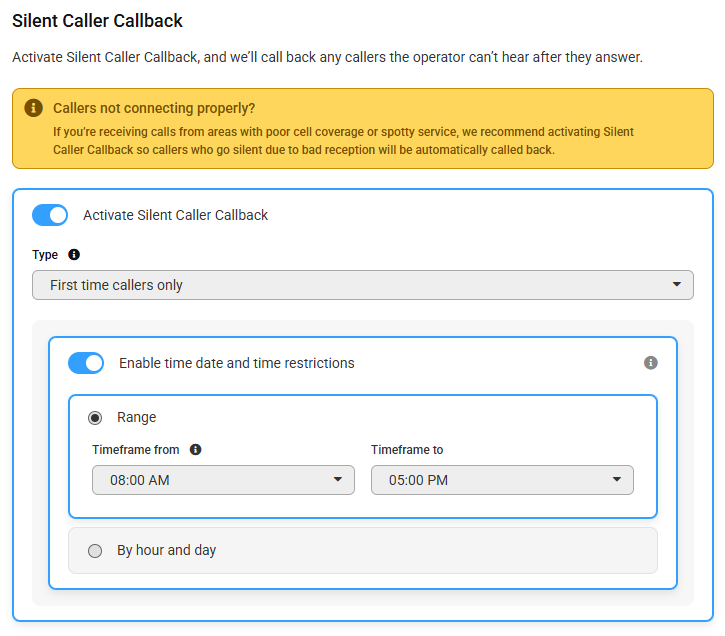Viewport: 725px width, 636px height.
Task: Click the warning info icon in yellow banner
Action: coord(33,108)
